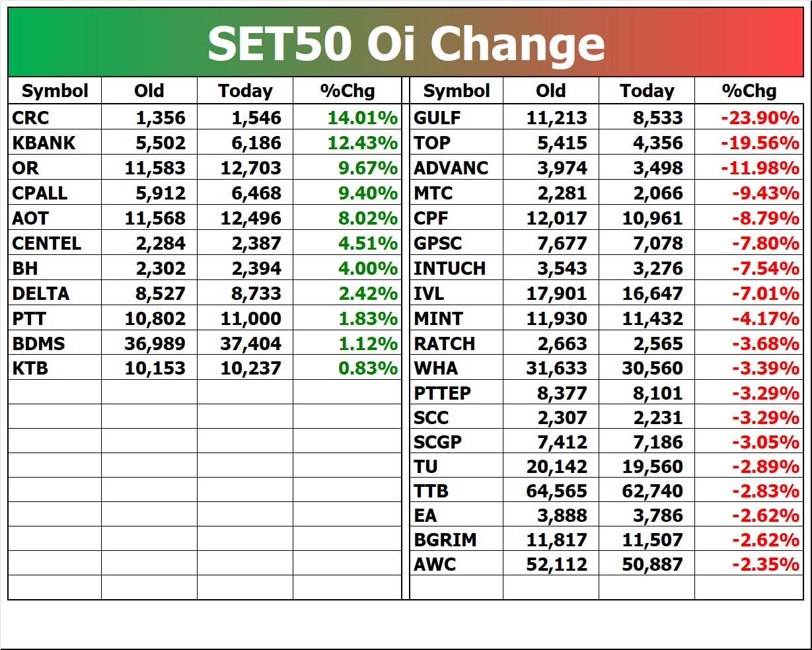Click the DELTA symbol cell

(x=55, y=293)
